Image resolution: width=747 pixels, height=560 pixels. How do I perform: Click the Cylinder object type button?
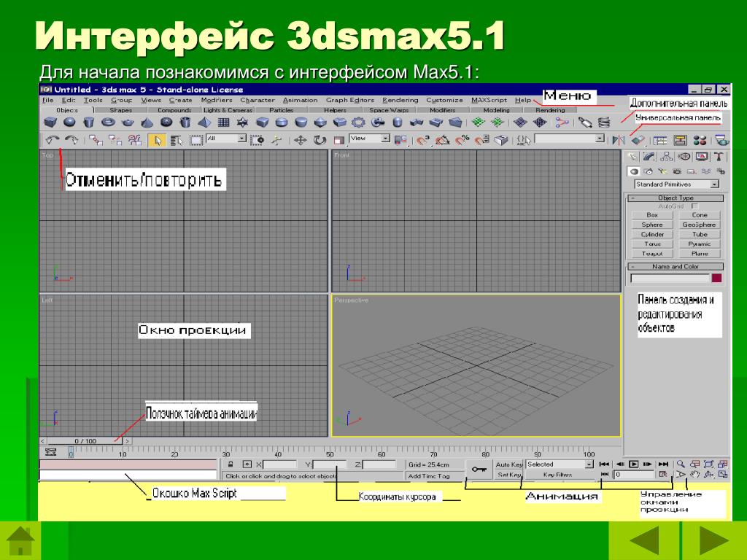652,234
